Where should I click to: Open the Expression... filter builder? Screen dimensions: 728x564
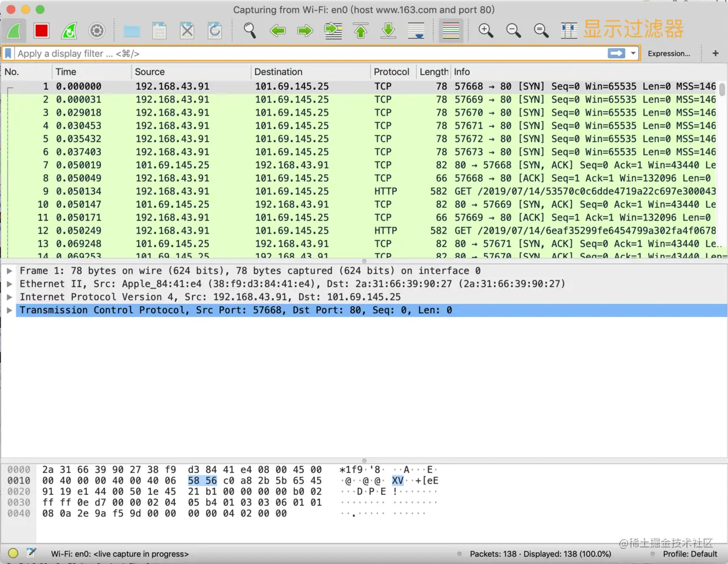click(669, 53)
